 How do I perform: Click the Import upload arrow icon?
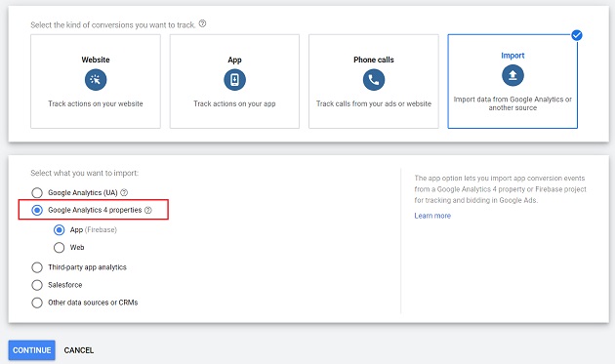pos(512,75)
